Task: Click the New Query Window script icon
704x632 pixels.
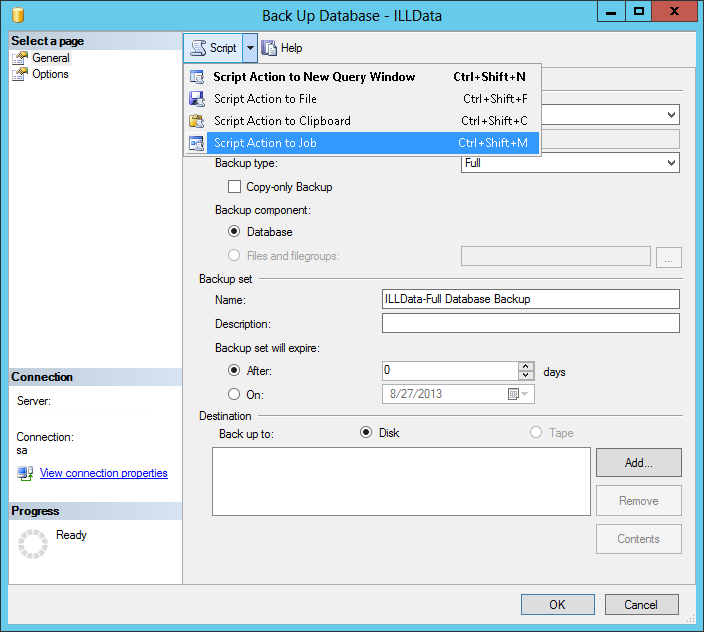Action: [x=197, y=77]
